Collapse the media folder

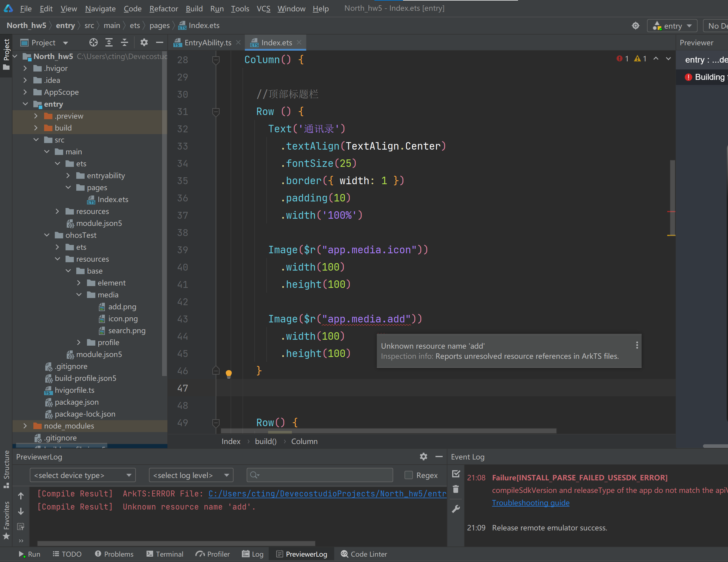coord(79,295)
